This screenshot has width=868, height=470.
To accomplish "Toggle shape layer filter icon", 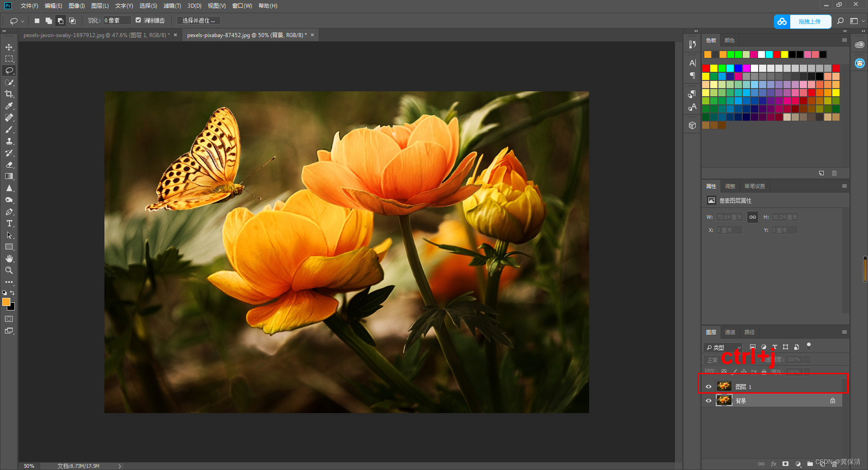I will coord(785,347).
